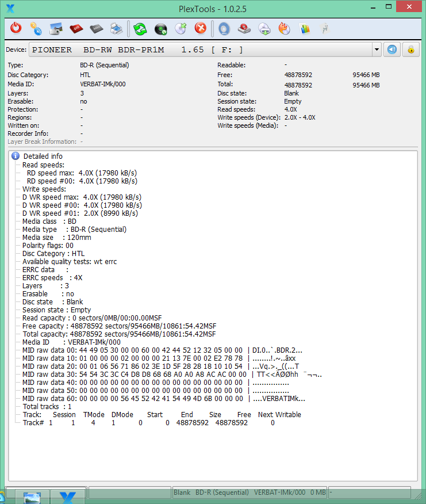Open settings via the gears toolbar icon
The height and width of the screenshot is (504, 426).
click(x=36, y=29)
